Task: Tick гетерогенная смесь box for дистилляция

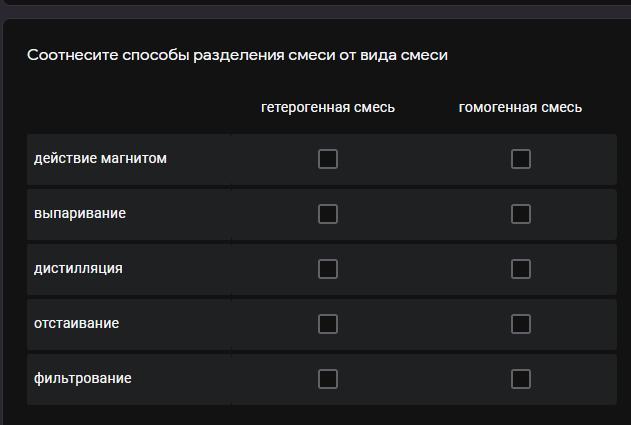Action: point(328,269)
